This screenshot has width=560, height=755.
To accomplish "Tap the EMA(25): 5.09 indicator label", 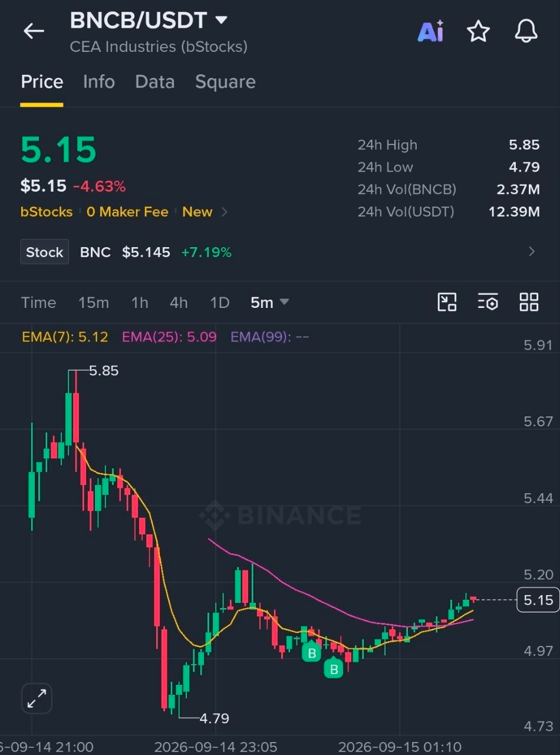I will [169, 337].
